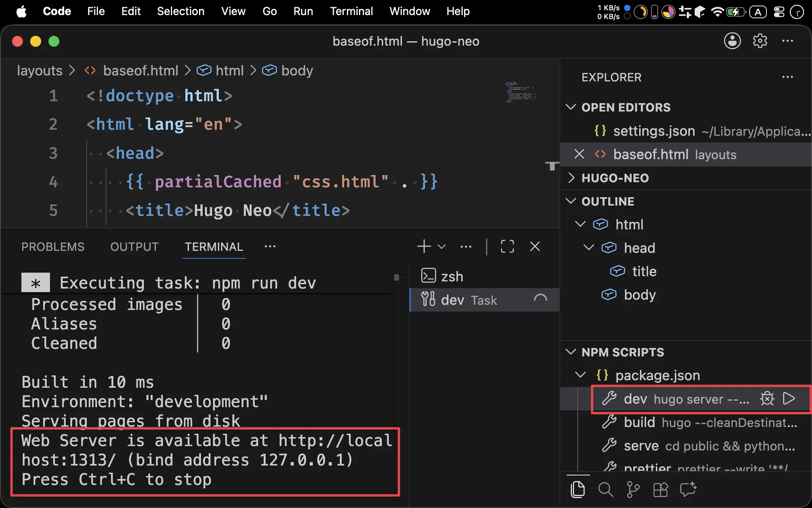
Task: Click the new terminal plus icon
Action: pos(424,246)
